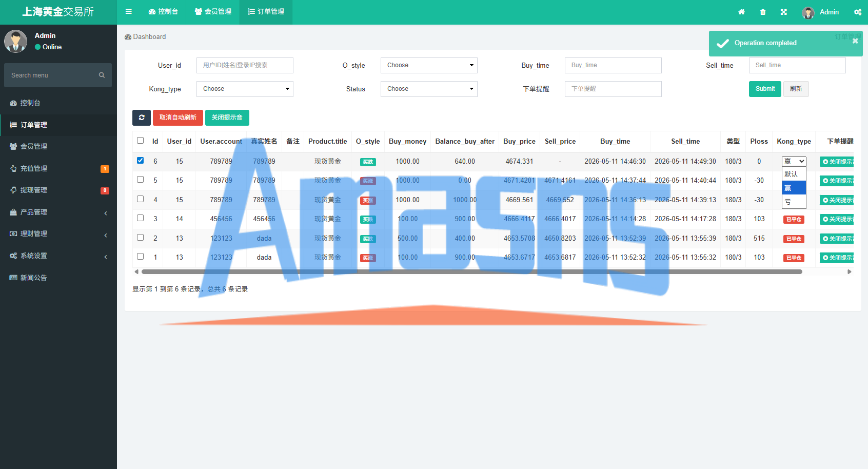Open the Kong_type Choose filter dropdown
The width and height of the screenshot is (868, 469).
pyautogui.click(x=245, y=89)
